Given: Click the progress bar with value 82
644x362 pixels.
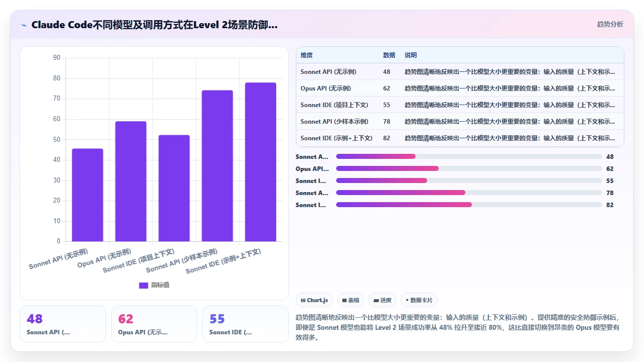Looking at the screenshot, I should [x=469, y=205].
